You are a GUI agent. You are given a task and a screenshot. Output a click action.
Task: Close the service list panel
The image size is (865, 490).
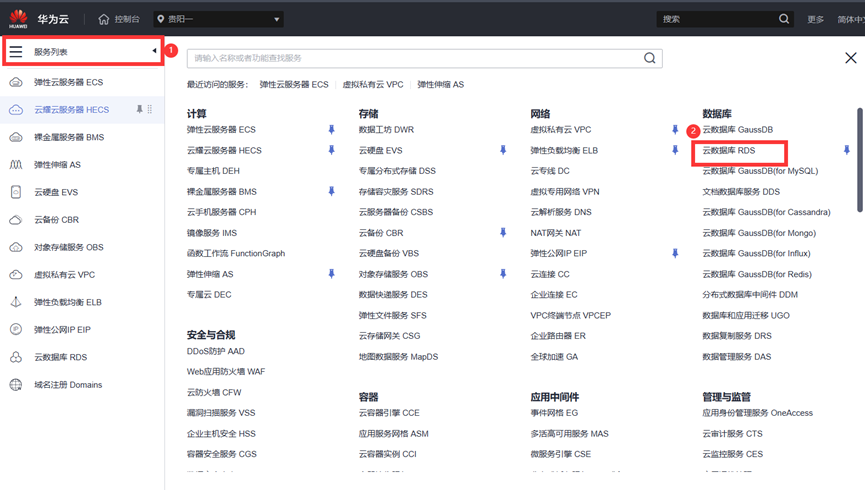(x=851, y=58)
